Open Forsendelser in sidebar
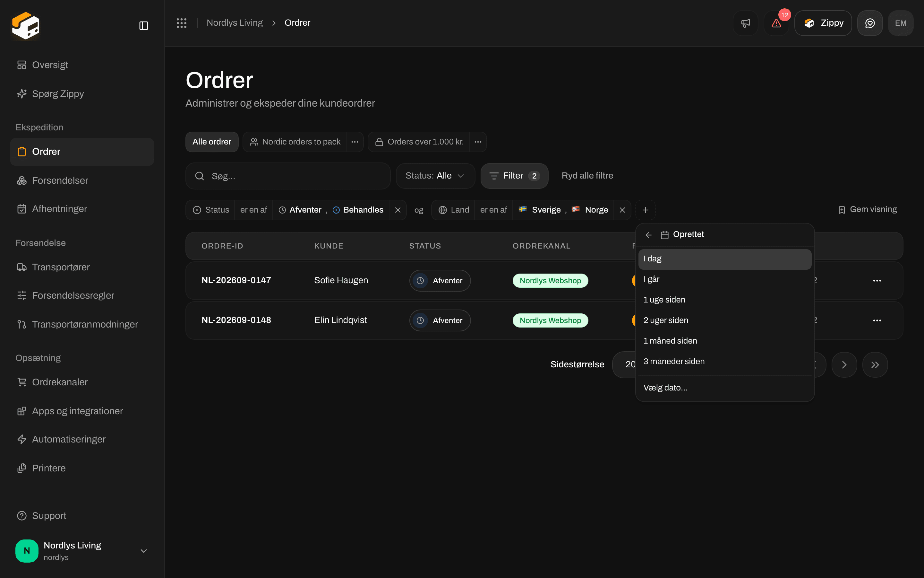 [x=82, y=180]
